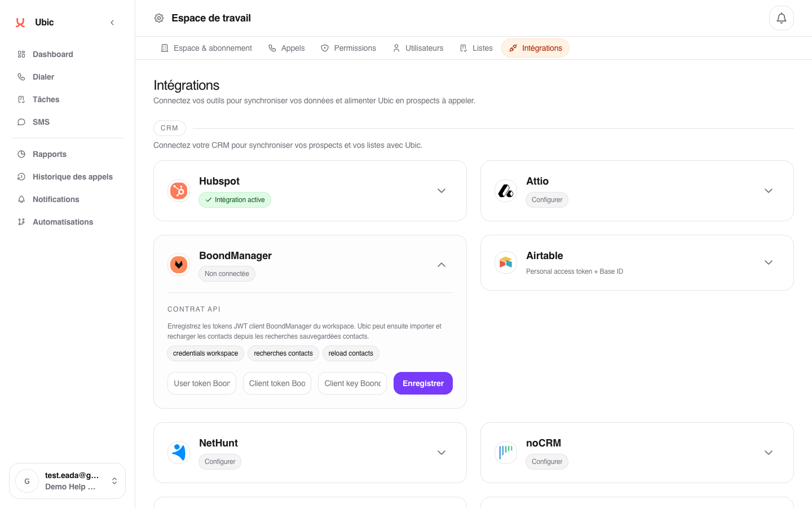
Task: Expand the Attio integration card
Action: coord(769,191)
